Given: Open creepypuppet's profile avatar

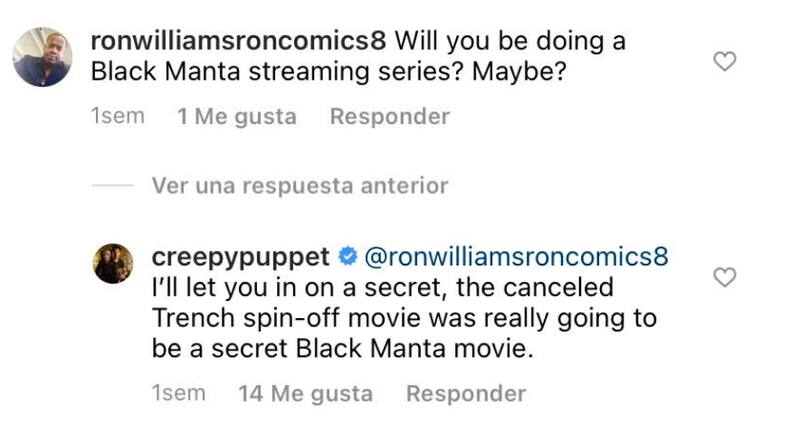Looking at the screenshot, I should coord(113,263).
